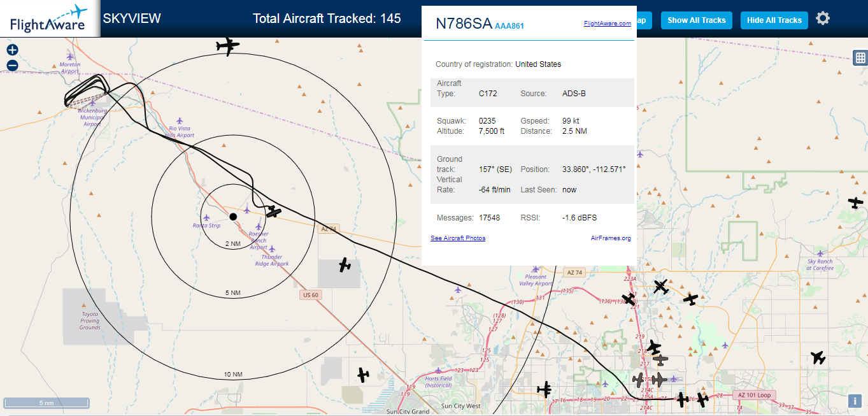Click 'Total Aircraft Tracked: 145' text
Screen dimensions: 868x416
[327, 18]
